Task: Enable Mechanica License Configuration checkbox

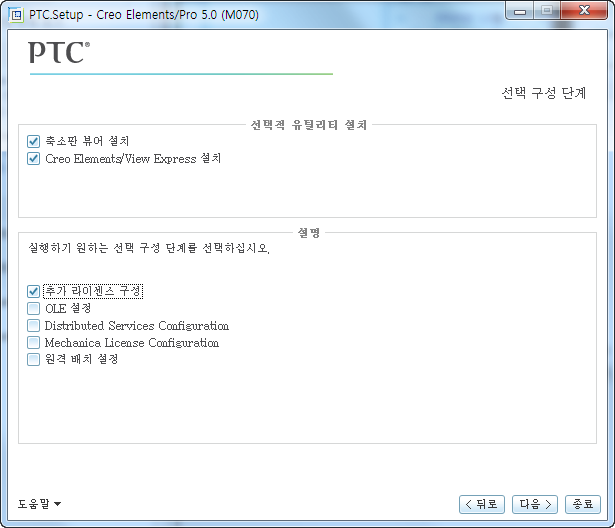Action: click(33, 342)
